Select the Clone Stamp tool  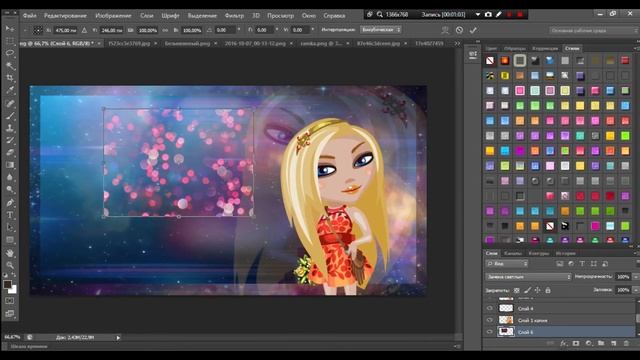(x=10, y=128)
